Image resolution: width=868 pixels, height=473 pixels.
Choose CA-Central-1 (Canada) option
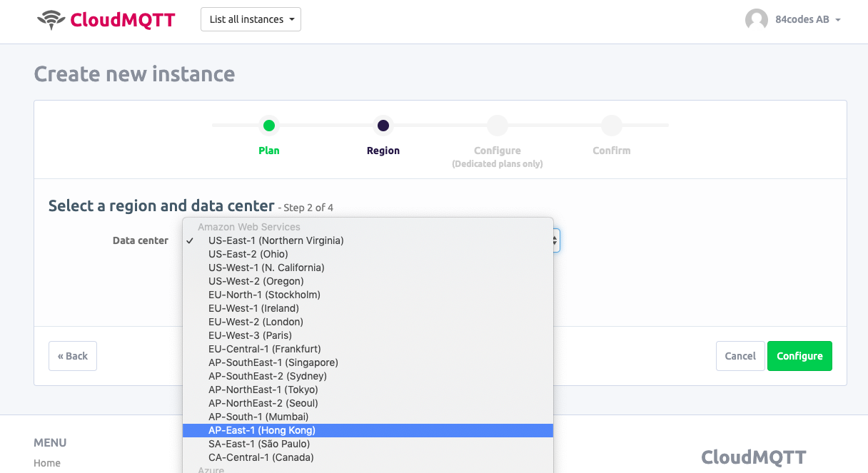(x=368, y=457)
